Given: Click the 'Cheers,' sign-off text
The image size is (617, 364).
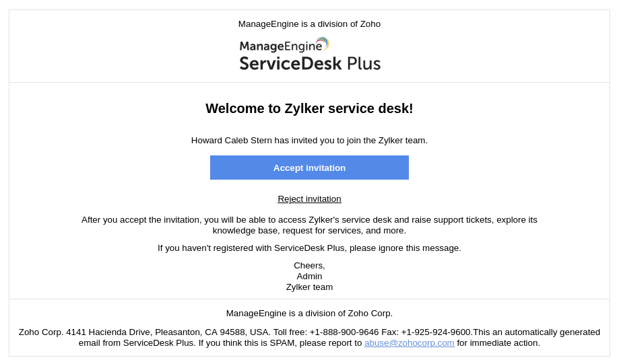Looking at the screenshot, I should [x=309, y=265].
